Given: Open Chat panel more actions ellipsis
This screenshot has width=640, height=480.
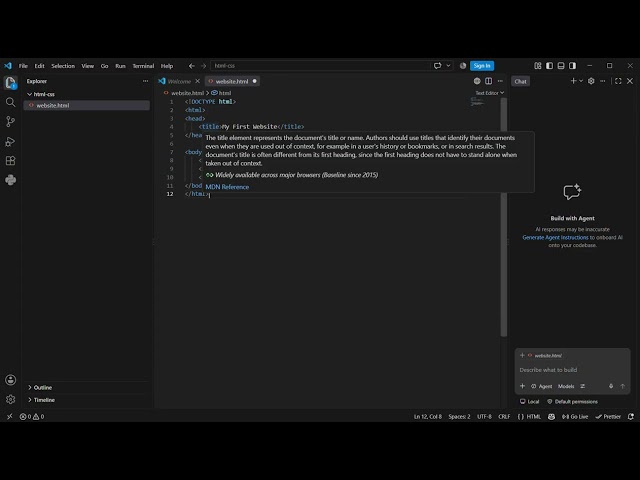Looking at the screenshot, I should [x=602, y=81].
